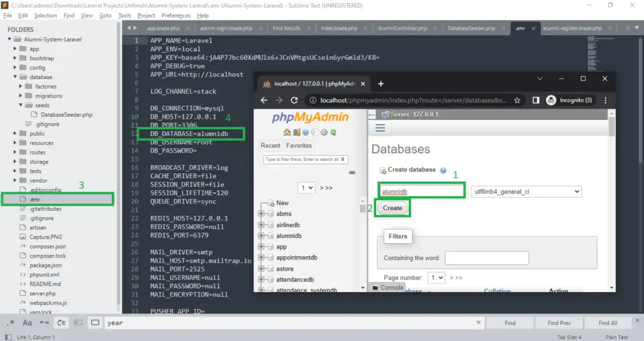Switch to the AlumniController.php tab
Screen dimensions: 644x341
tap(402, 28)
